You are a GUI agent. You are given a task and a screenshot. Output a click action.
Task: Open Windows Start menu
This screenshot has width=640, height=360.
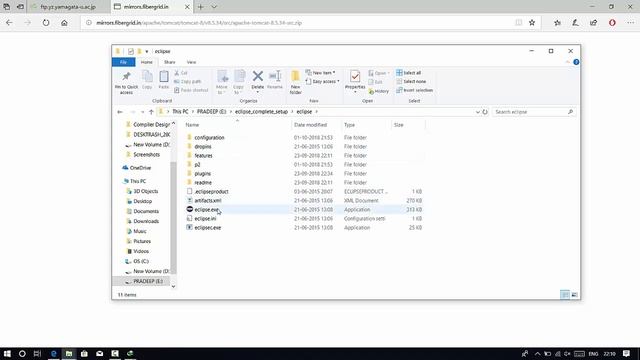tap(7, 353)
